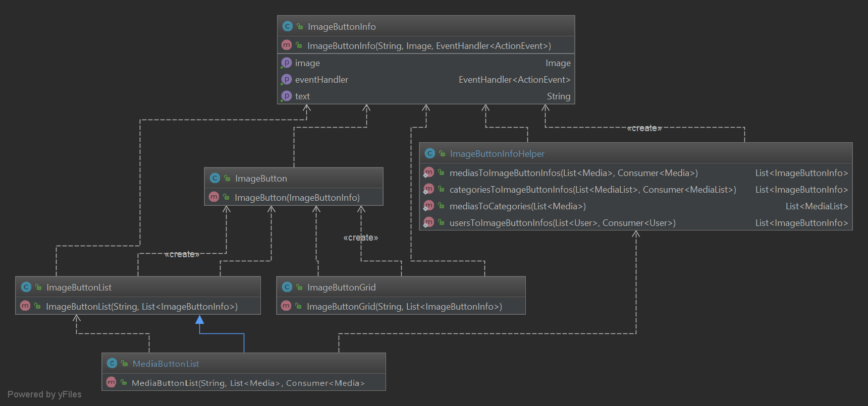
Task: Click public visibility icon beside MediaButtonList title
Action: 124,363
